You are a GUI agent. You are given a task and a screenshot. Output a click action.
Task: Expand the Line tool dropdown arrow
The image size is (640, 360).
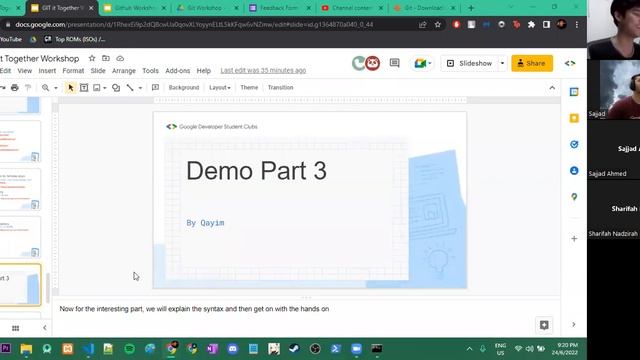tap(140, 88)
